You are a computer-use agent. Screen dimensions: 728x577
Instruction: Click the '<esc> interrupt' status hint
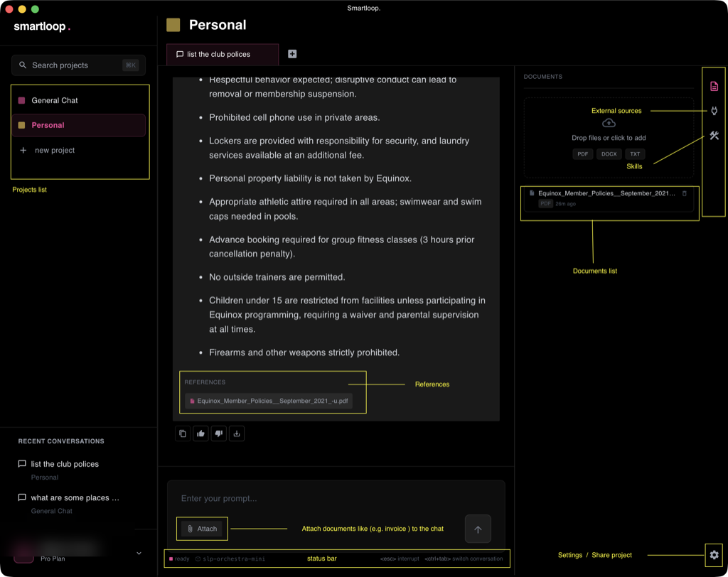(x=400, y=559)
